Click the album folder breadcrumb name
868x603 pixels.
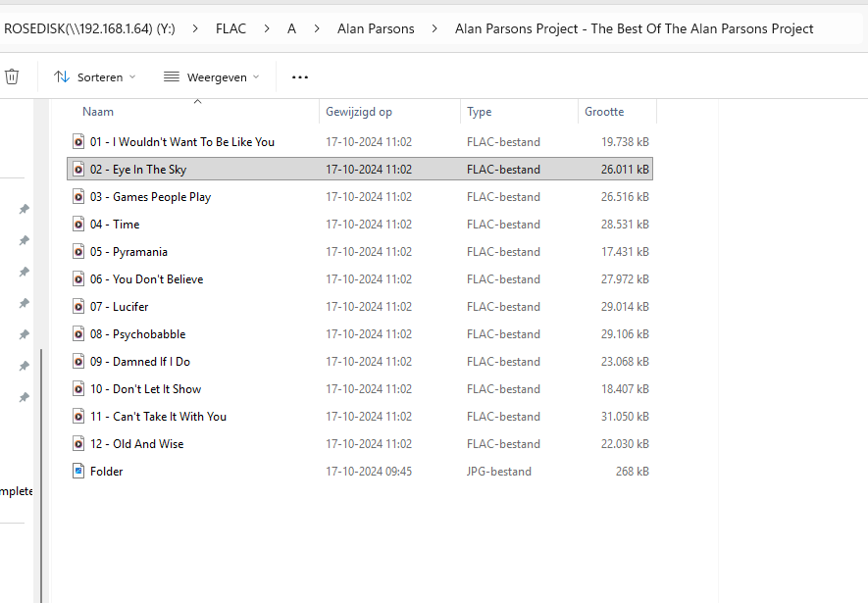635,28
